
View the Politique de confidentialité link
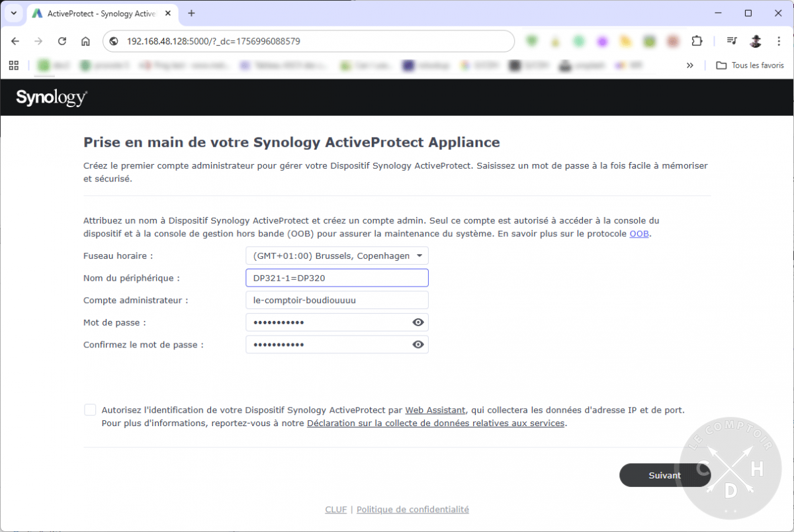click(412, 510)
